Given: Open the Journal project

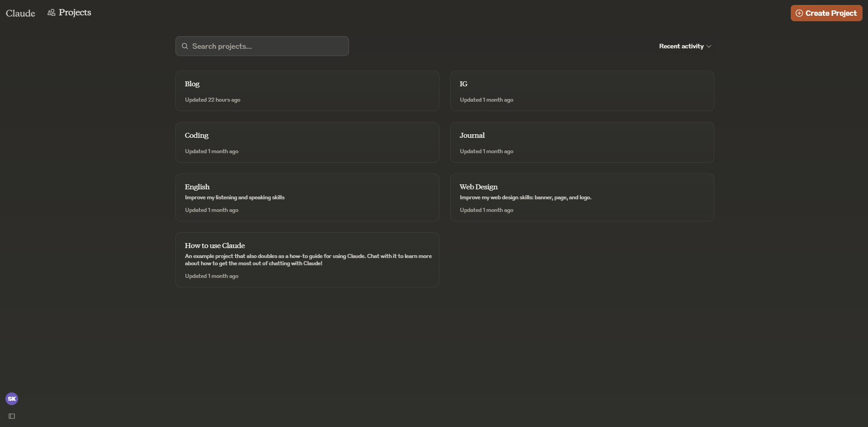Looking at the screenshot, I should click(x=582, y=142).
